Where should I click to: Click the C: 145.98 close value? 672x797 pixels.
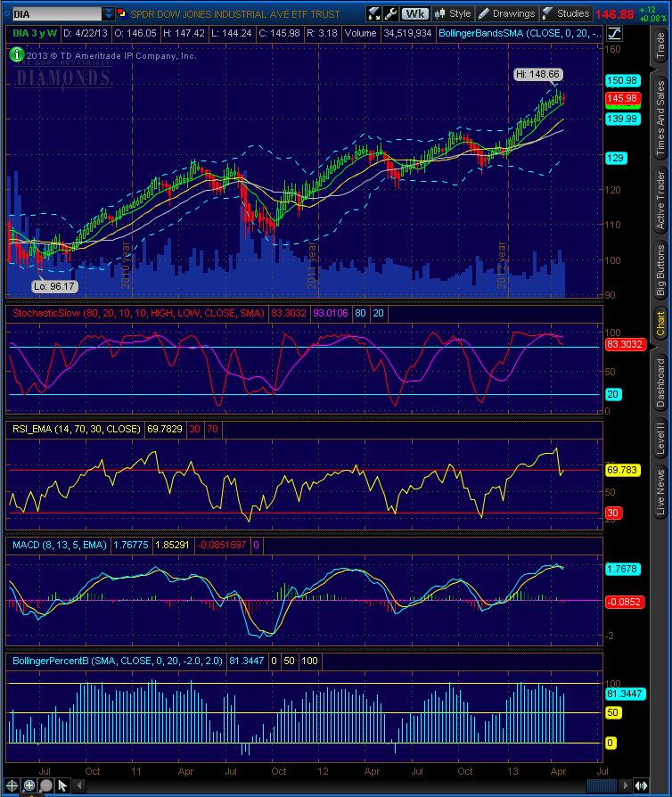click(x=279, y=34)
